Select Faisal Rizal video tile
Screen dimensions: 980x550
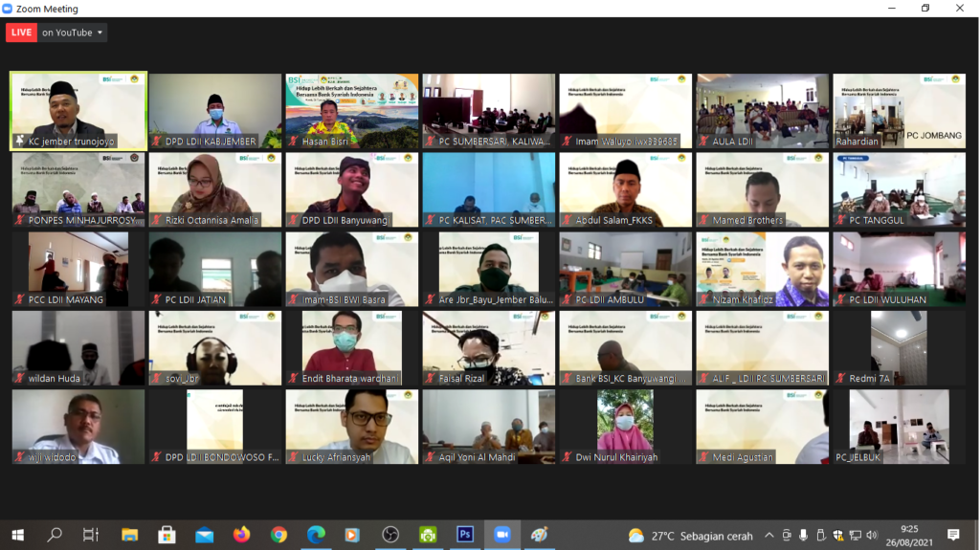[x=489, y=348]
